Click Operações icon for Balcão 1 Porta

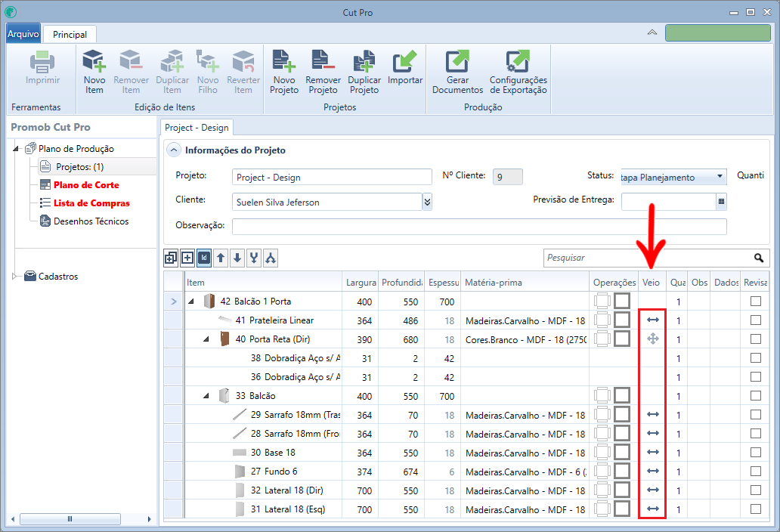612,302
